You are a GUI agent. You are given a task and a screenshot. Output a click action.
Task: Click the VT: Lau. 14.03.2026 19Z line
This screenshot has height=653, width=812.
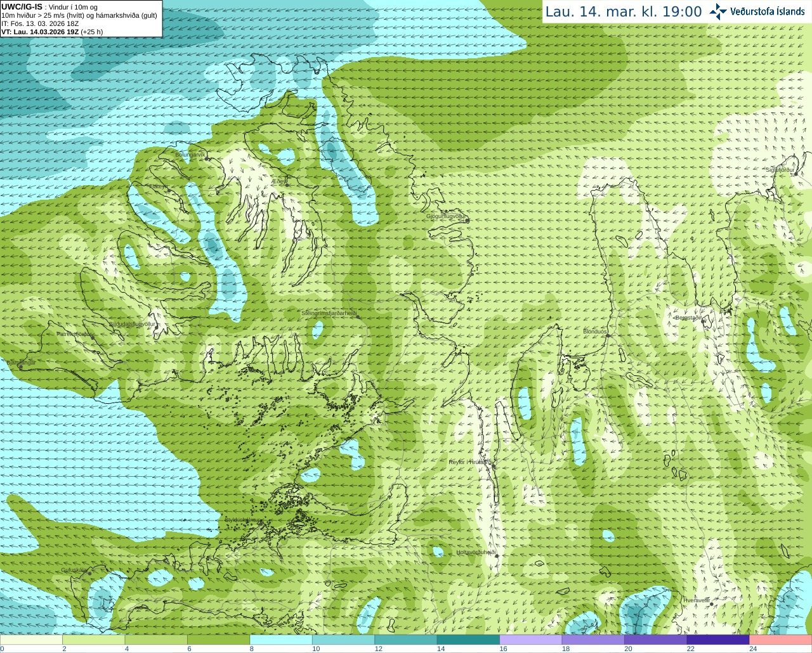click(52, 32)
